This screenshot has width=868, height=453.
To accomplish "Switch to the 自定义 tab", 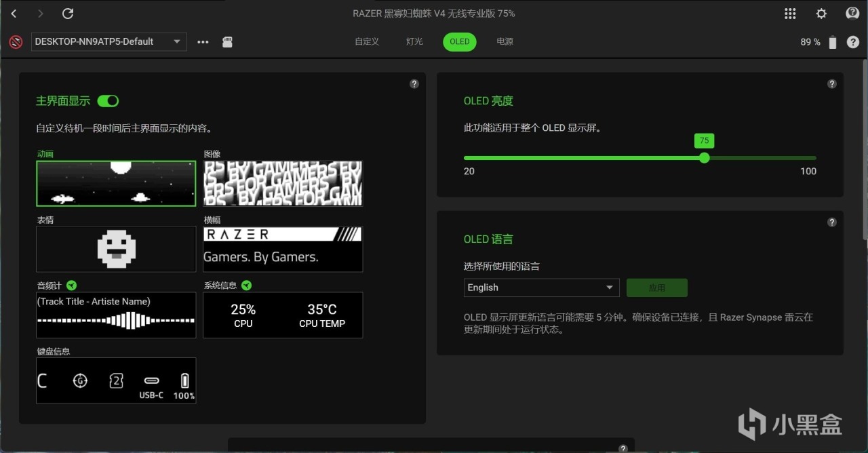I will [x=367, y=42].
